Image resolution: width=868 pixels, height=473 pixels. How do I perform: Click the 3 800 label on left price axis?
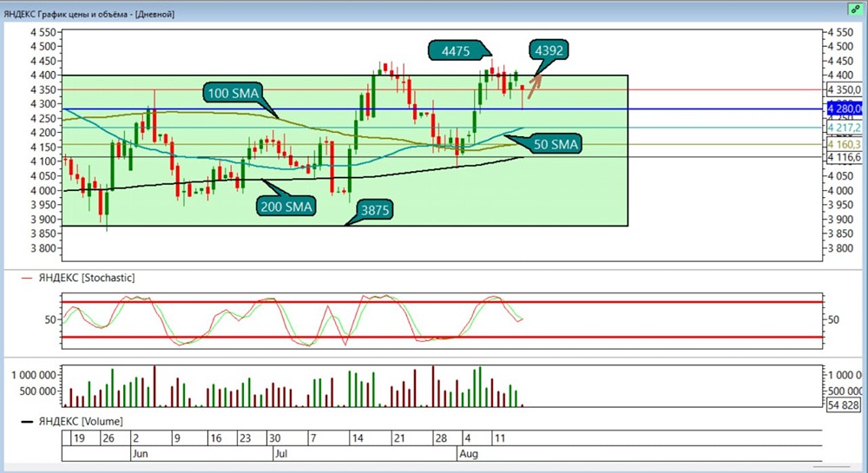point(43,248)
